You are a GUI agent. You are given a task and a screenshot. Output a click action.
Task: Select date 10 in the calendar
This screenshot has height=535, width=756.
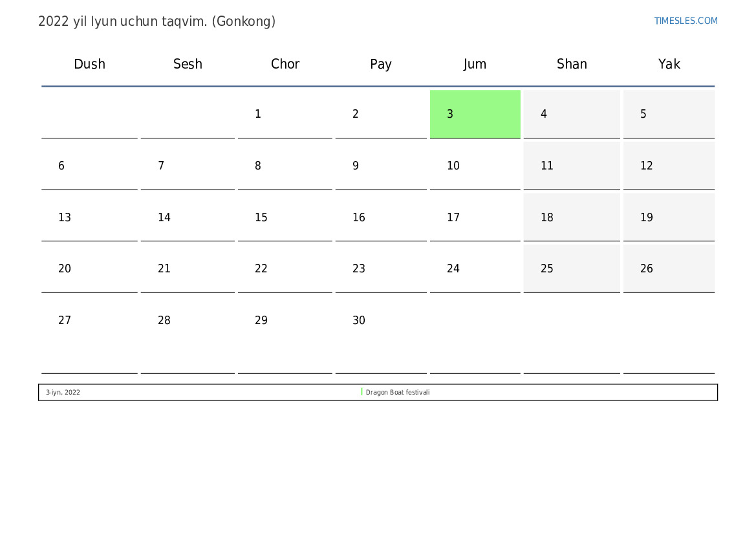point(475,166)
